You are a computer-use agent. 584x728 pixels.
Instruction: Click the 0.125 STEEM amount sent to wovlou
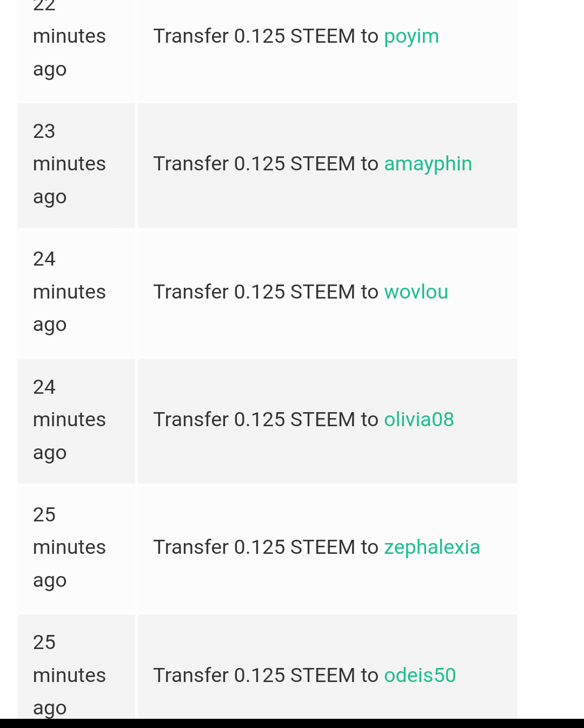pos(294,292)
